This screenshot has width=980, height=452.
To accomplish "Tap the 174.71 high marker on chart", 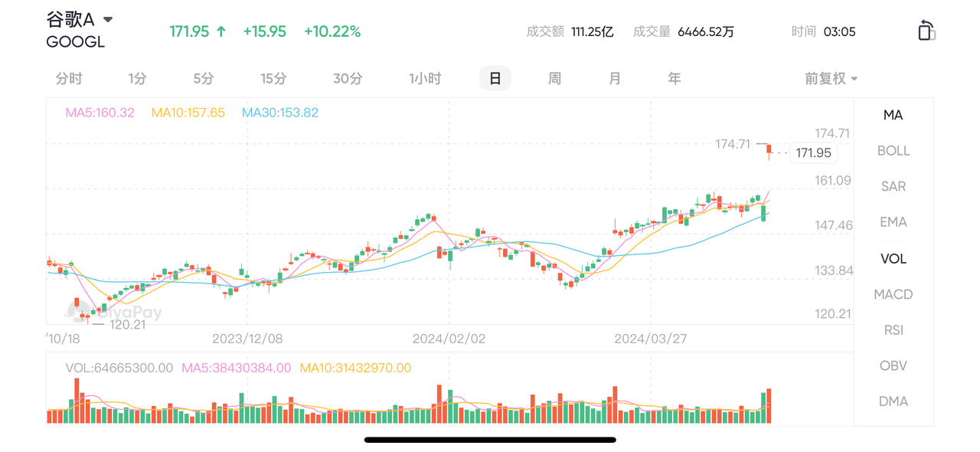I will point(733,143).
